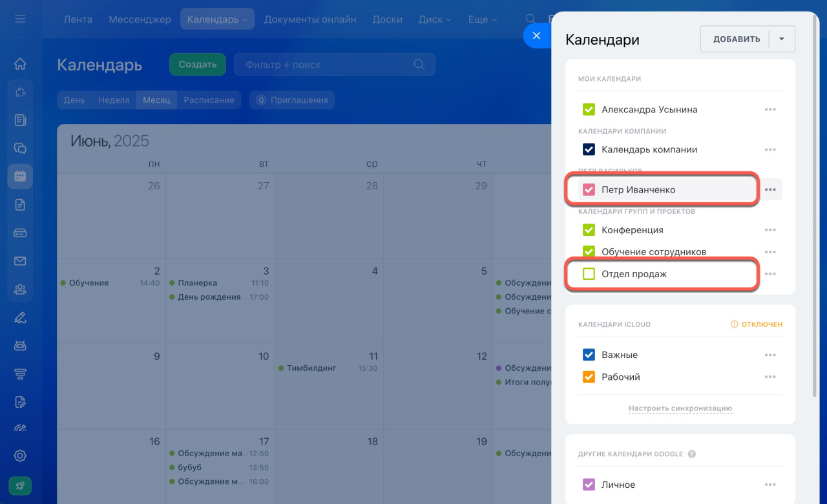The image size is (827, 504).
Task: Open the settings gear in sidebar
Action: pyautogui.click(x=20, y=456)
